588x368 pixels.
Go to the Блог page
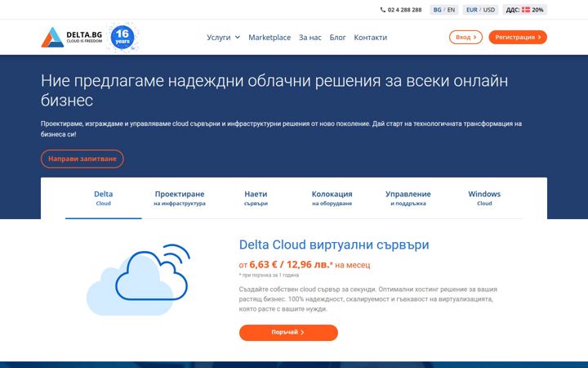coord(337,37)
